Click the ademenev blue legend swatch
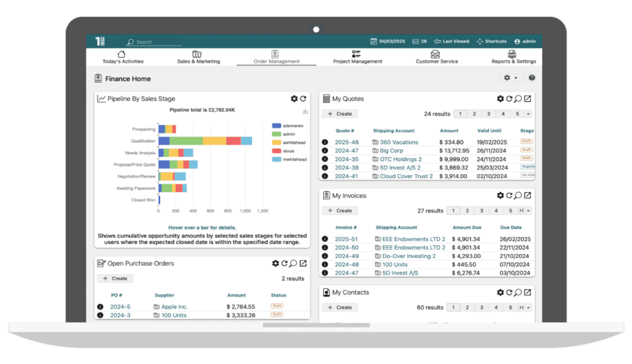This screenshot has width=632, height=364. coord(276,126)
